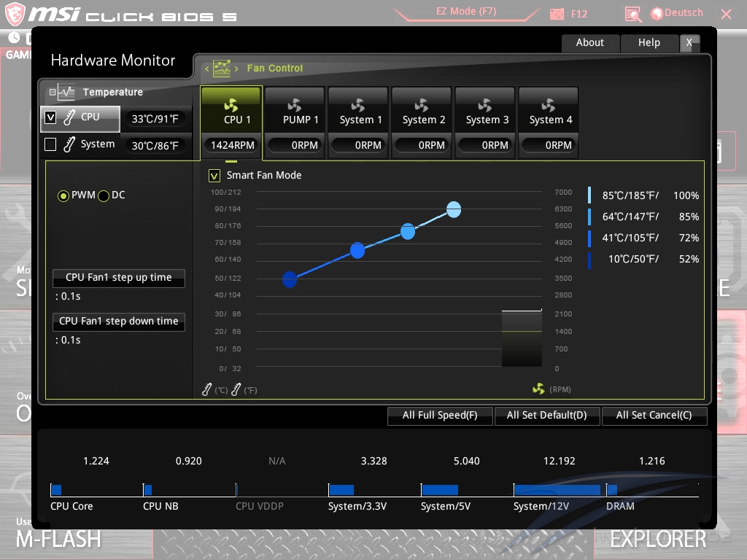The image size is (747, 560).
Task: Click the Celsius thermometer icon below graph
Action: [x=206, y=389]
